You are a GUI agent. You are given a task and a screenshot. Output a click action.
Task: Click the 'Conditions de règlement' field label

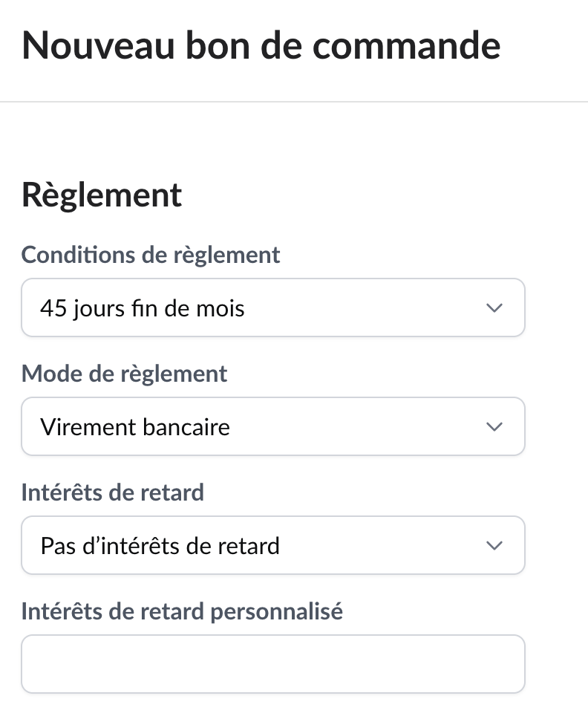151,255
